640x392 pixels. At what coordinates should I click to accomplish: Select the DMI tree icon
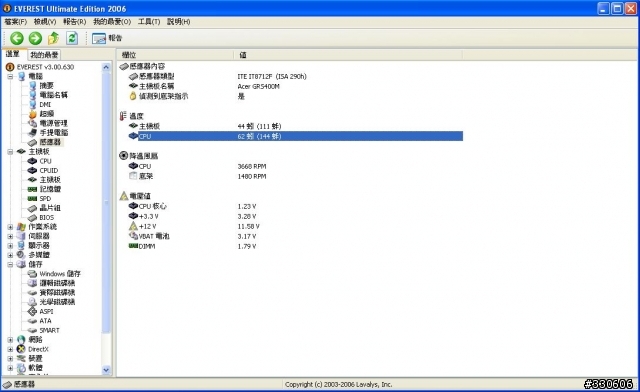tap(33, 105)
